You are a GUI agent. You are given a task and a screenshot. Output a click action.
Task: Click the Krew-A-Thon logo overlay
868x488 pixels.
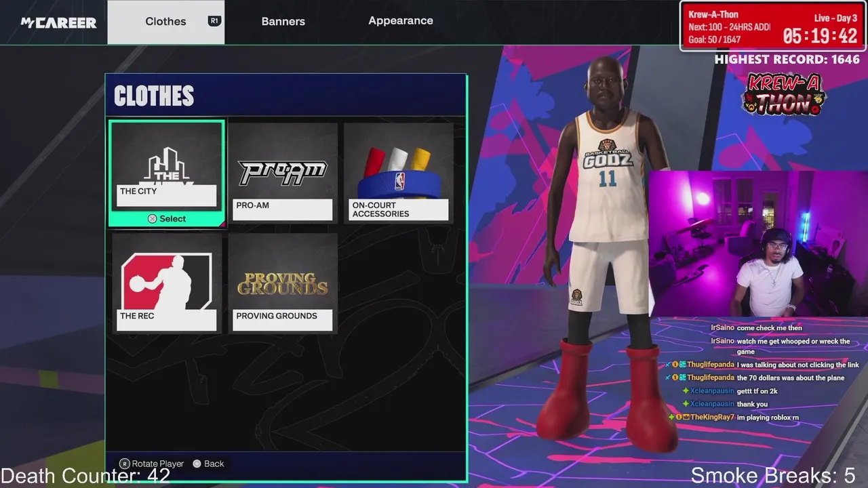click(x=785, y=94)
